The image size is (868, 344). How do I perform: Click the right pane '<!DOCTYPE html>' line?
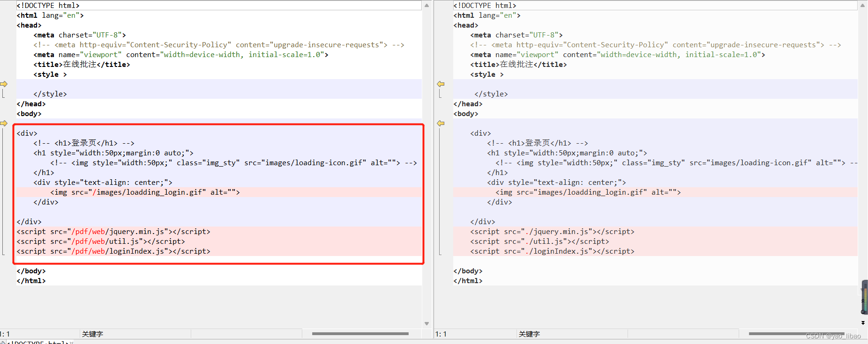point(485,6)
